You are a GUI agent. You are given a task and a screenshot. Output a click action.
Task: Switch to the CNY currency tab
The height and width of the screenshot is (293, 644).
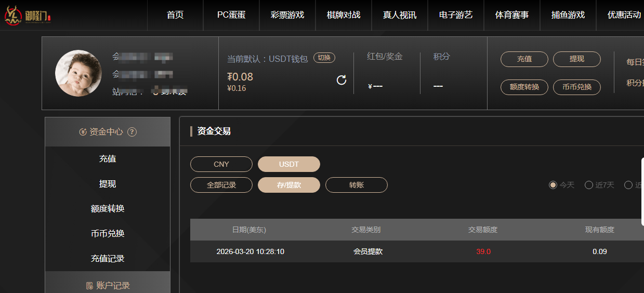221,164
